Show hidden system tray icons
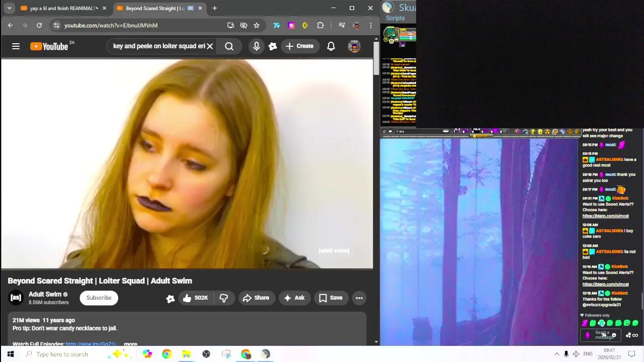 click(x=556, y=354)
